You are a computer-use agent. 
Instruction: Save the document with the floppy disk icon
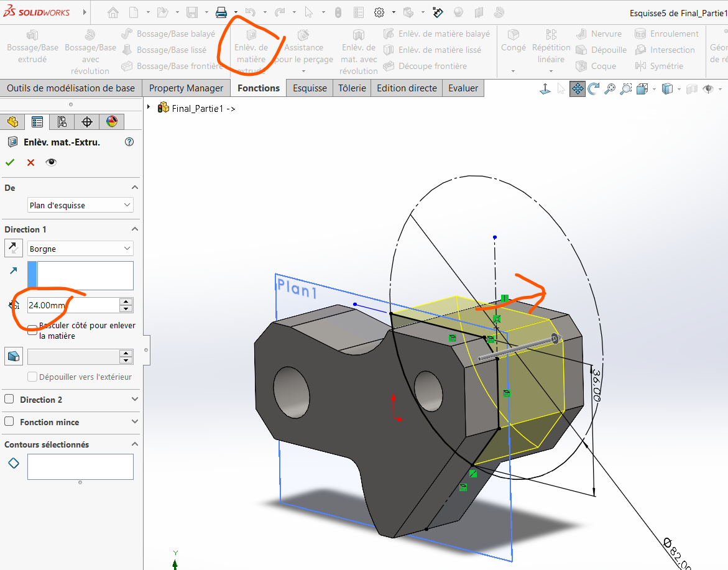pyautogui.click(x=192, y=12)
